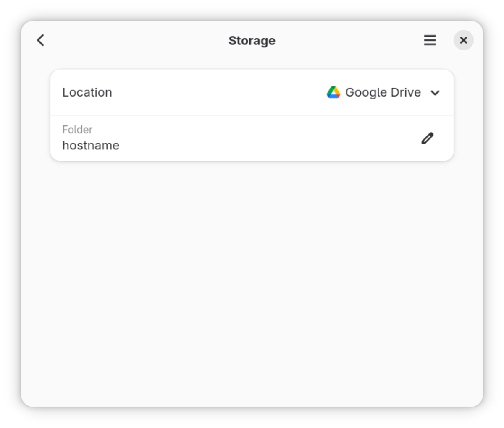Expand the Location dropdown chevron

click(435, 93)
